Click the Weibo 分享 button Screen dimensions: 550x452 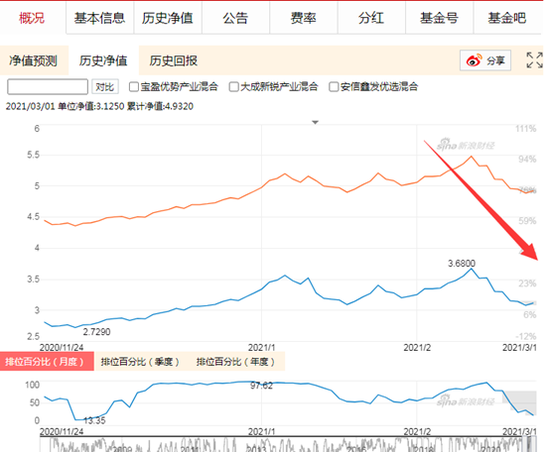point(485,61)
